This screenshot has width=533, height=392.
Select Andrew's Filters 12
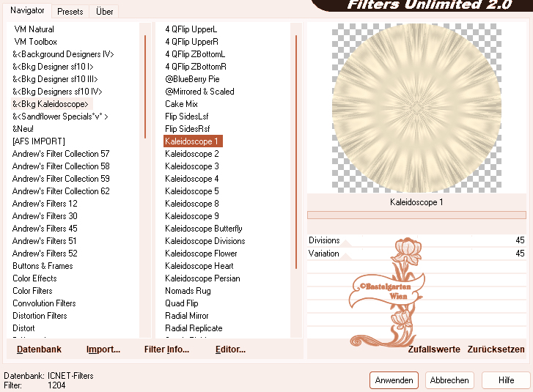click(45, 204)
